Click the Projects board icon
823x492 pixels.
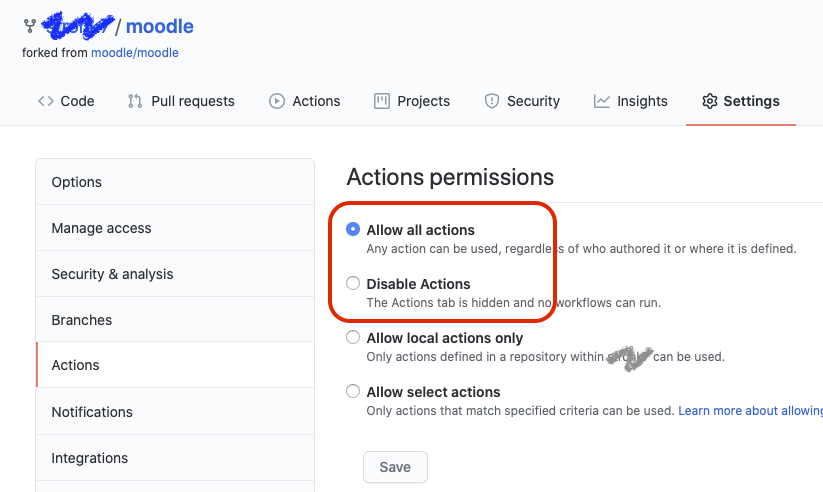pyautogui.click(x=382, y=101)
